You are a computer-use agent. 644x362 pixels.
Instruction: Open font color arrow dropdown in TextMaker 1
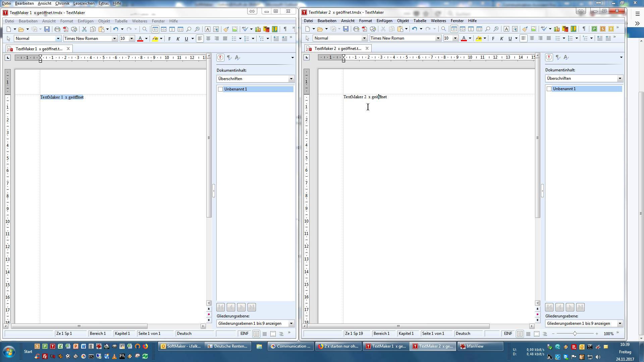point(146,39)
